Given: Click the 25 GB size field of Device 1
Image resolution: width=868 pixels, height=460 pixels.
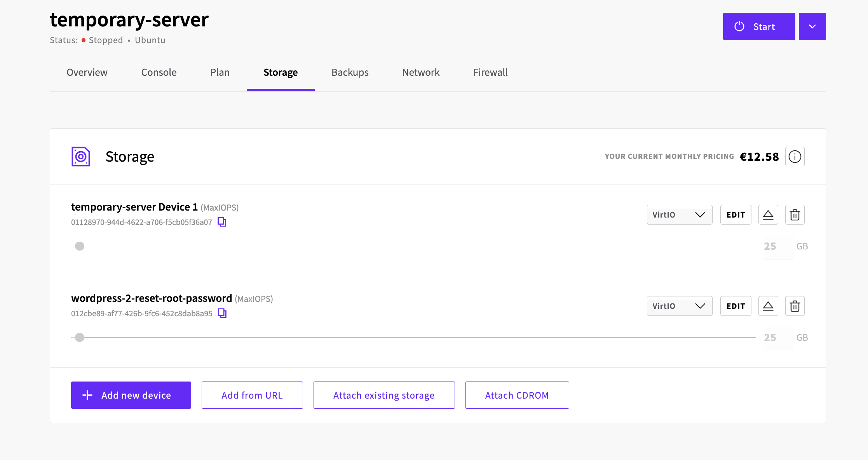Looking at the screenshot, I should point(779,246).
